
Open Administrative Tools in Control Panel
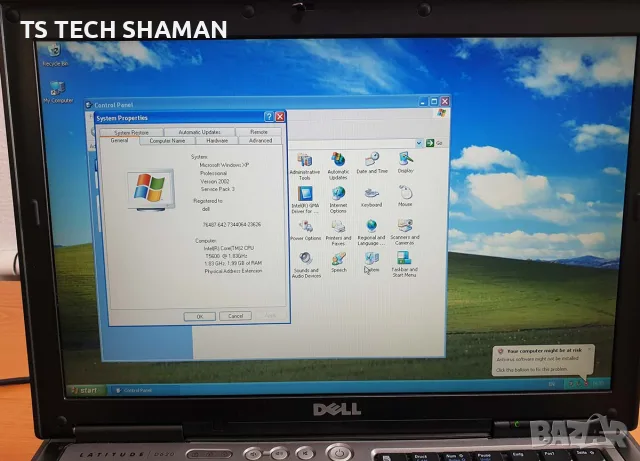304,166
